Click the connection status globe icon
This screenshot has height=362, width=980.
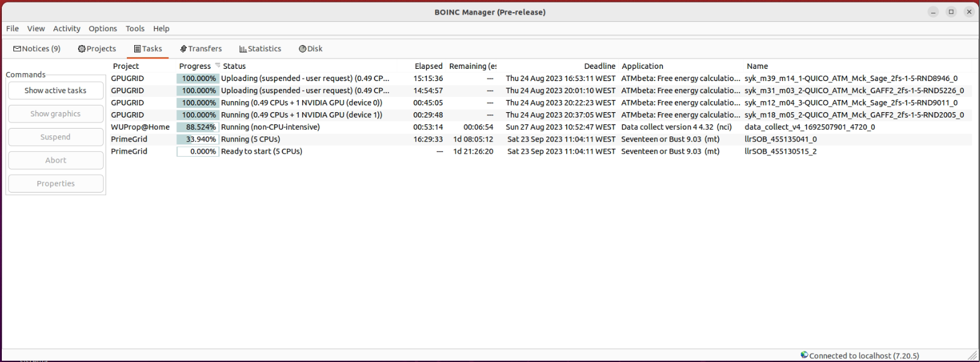(804, 355)
